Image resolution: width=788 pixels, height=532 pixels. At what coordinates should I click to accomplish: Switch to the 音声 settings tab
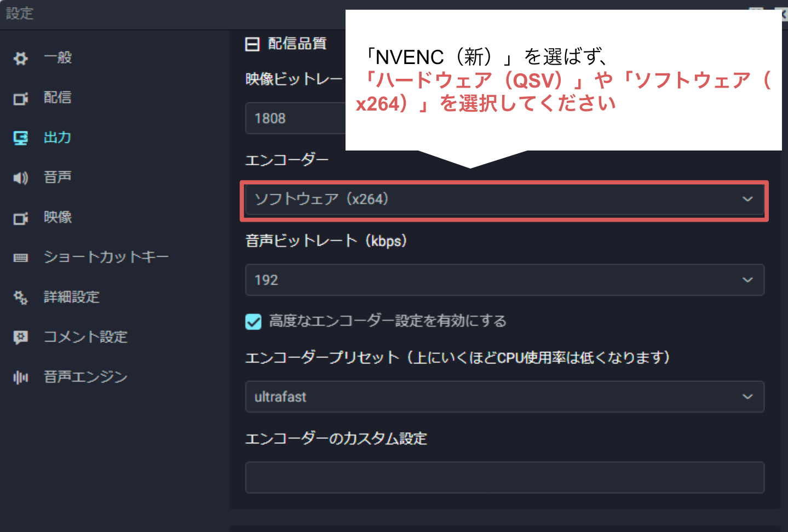58,177
